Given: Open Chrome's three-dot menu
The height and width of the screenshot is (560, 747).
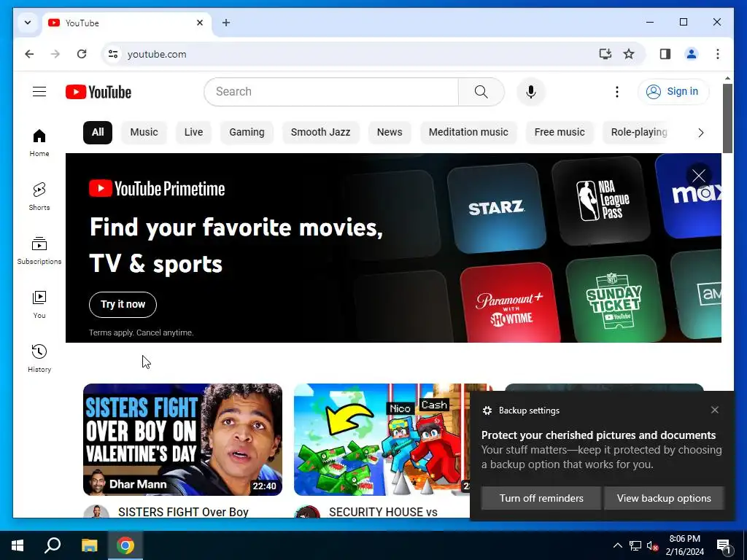Looking at the screenshot, I should (x=718, y=54).
